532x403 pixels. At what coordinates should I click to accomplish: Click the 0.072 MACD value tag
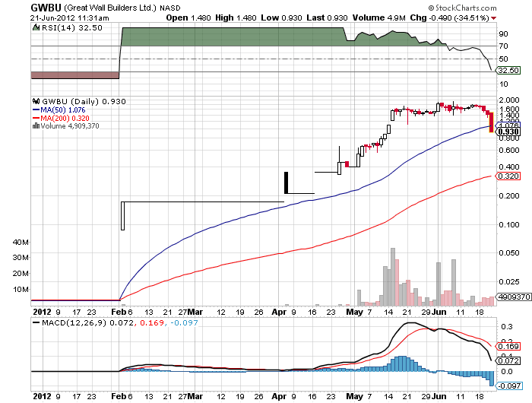point(508,360)
